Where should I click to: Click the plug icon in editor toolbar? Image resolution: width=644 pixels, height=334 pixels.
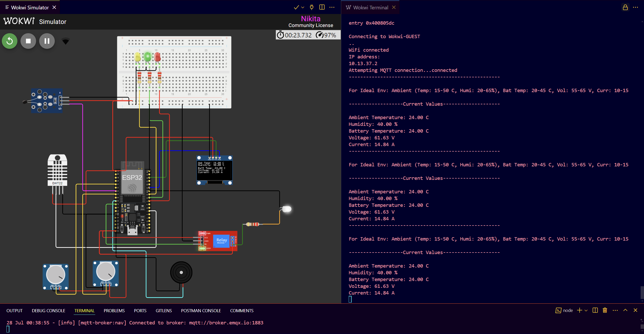pyautogui.click(x=312, y=7)
